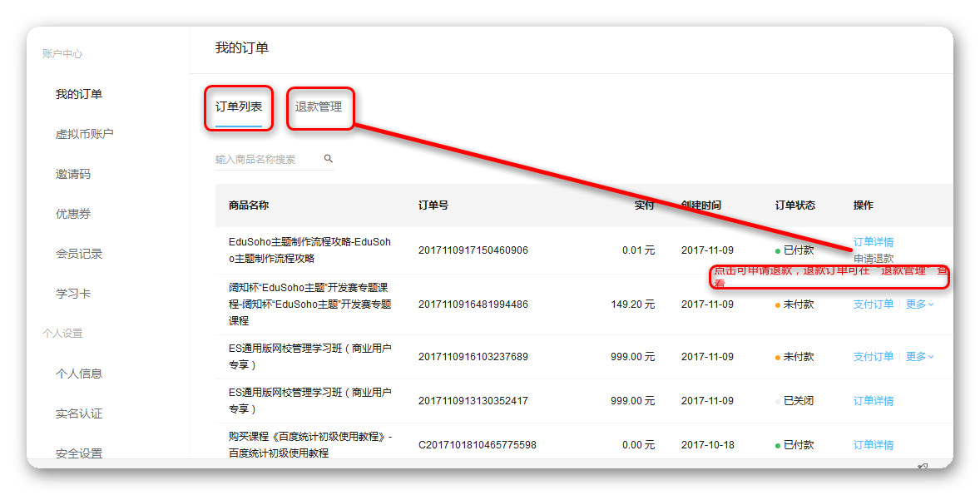Open 邀请码 from the sidebar
980x495 pixels.
point(73,174)
